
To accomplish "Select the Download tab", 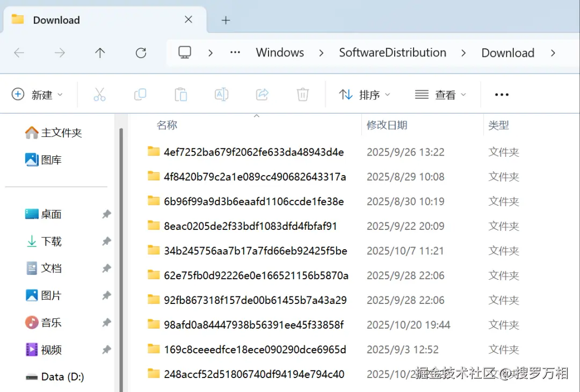I will [105, 20].
